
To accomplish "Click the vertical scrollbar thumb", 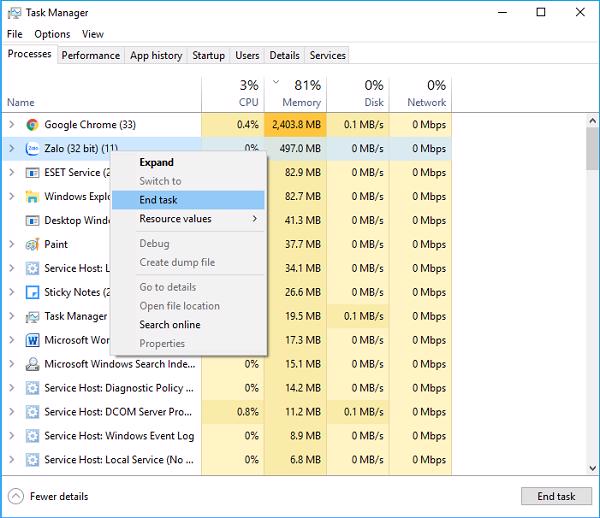I will (x=593, y=149).
